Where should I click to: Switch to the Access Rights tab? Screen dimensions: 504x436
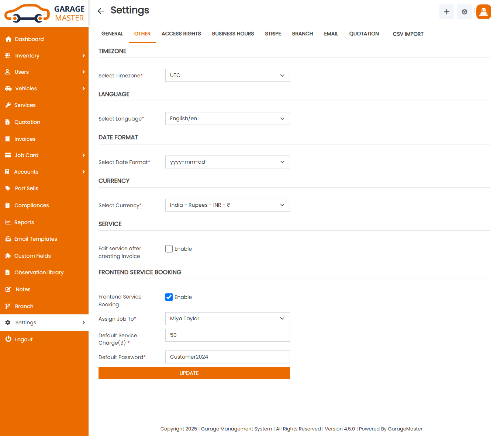181,34
